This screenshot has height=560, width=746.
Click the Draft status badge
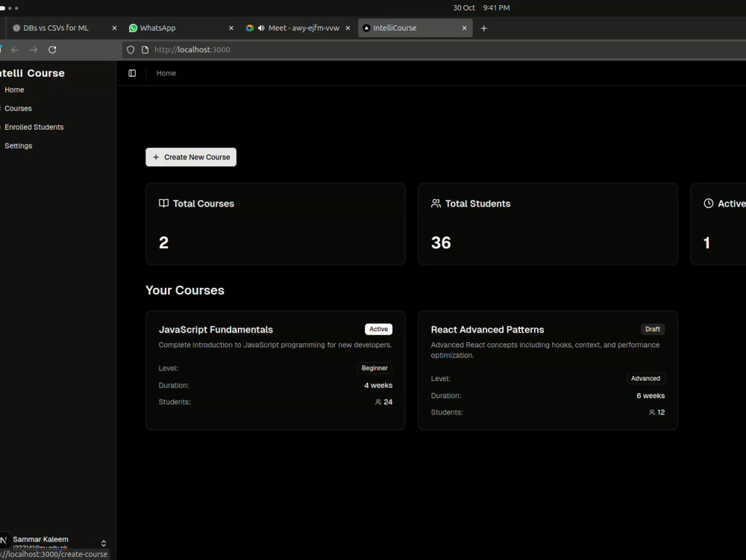pyautogui.click(x=652, y=329)
